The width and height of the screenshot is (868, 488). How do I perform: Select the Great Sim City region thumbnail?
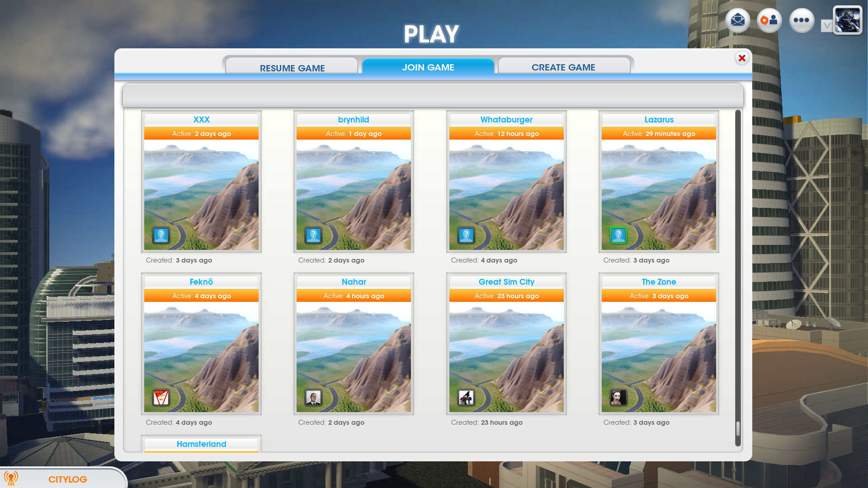[x=506, y=357]
